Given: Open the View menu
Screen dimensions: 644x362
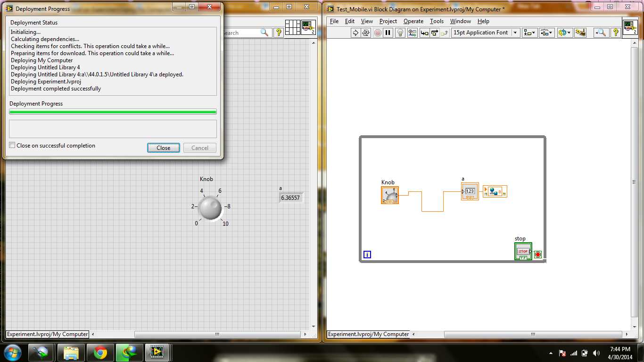Looking at the screenshot, I should pyautogui.click(x=367, y=21).
